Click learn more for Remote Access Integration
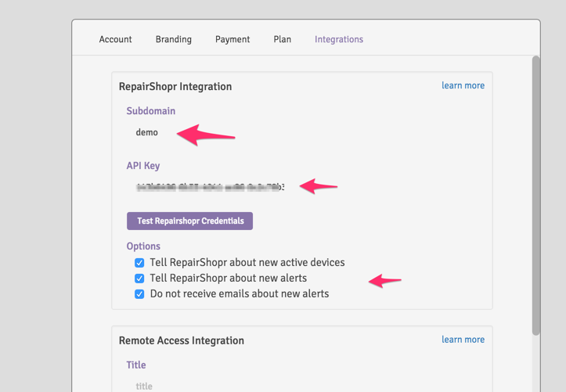The height and width of the screenshot is (392, 566). tap(463, 340)
